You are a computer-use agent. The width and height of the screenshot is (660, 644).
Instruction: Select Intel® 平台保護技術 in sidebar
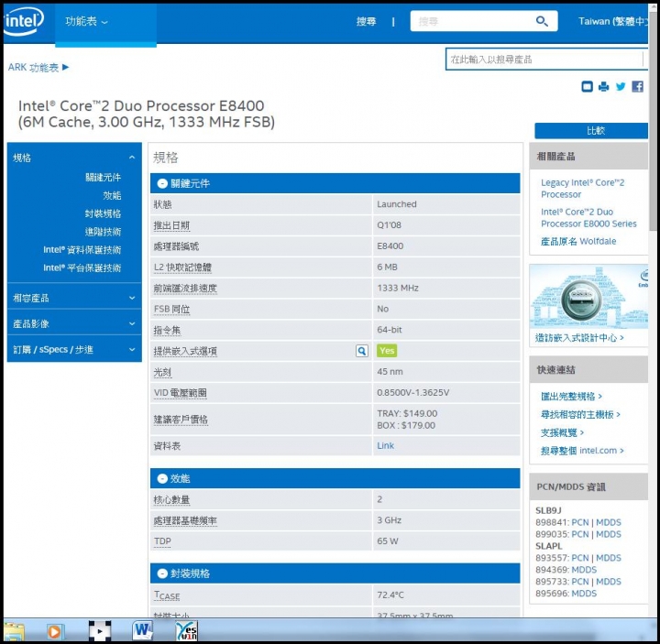point(82,267)
